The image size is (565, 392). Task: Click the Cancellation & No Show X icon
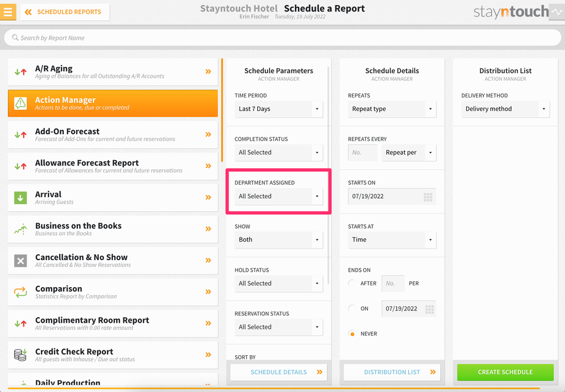(20, 261)
